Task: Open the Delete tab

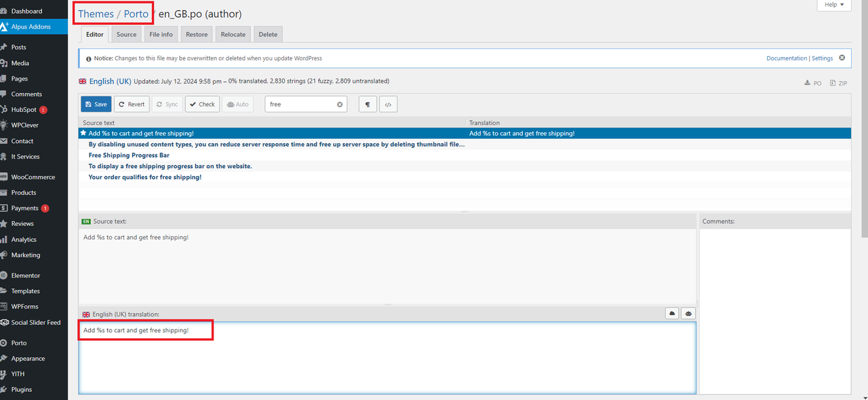Action: 268,35
